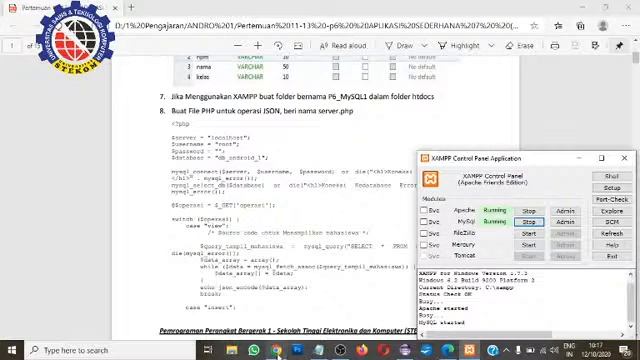This screenshot has width=640, height=360.
Task: Click the Save as icon in PDF toolbar
Action: (596, 46)
